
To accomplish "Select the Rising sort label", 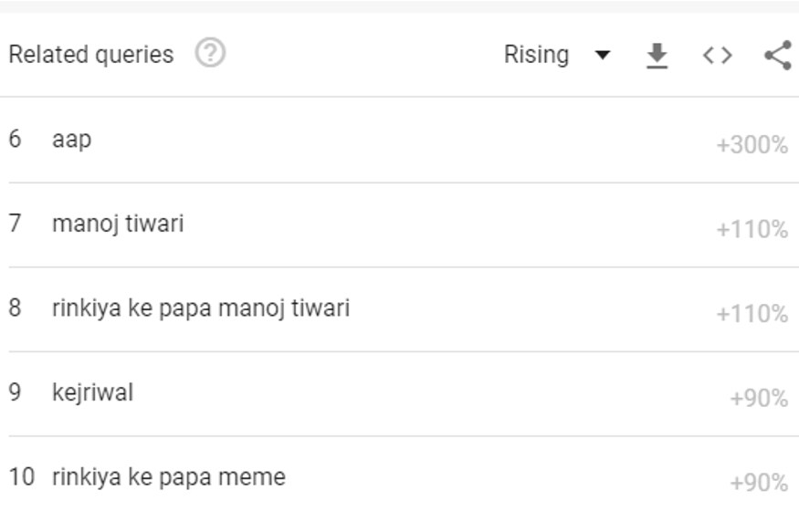I will tap(536, 55).
